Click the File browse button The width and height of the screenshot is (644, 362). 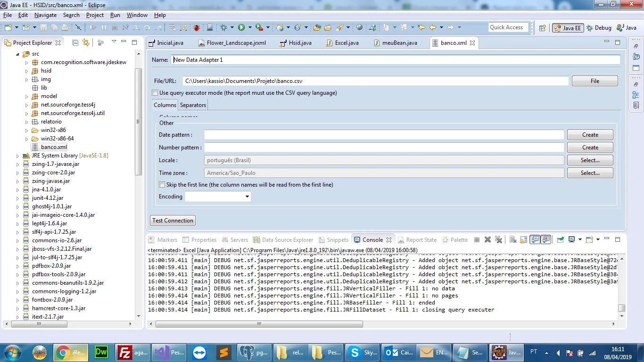pyautogui.click(x=594, y=81)
